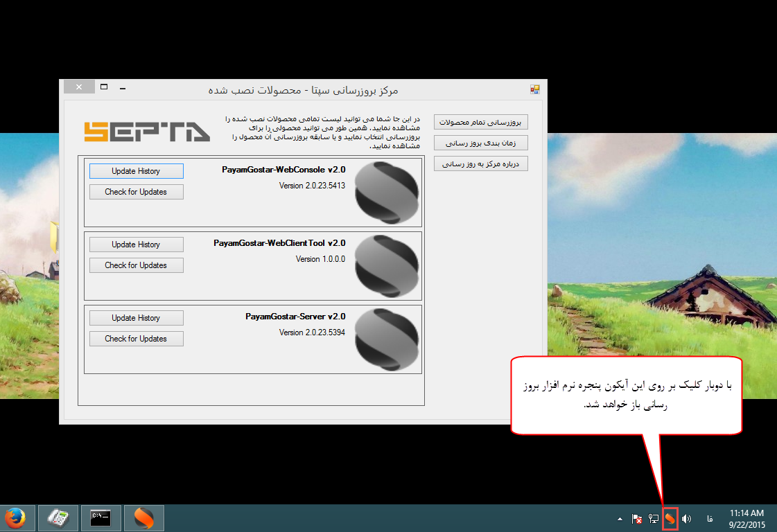
Task: Click the Version 1.0.0.0 text
Action: coord(321,258)
